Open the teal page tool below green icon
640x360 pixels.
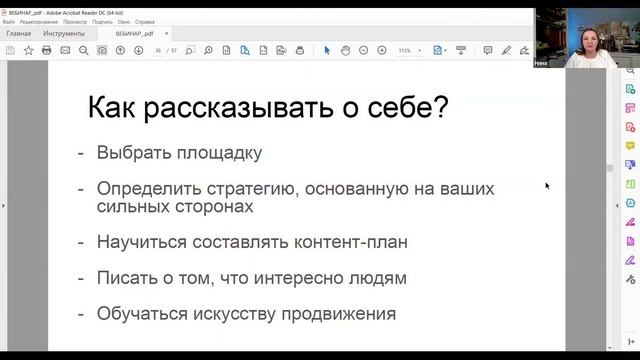pyautogui.click(x=630, y=203)
